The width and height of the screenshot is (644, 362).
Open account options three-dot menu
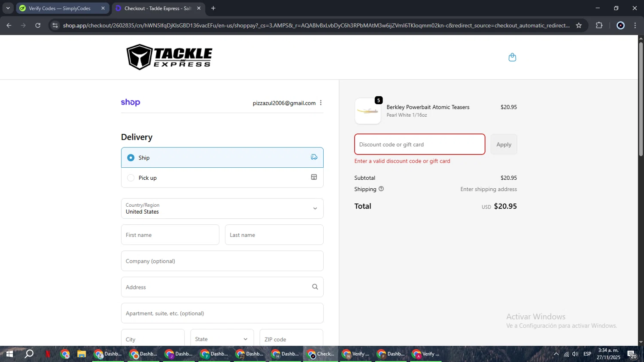(x=321, y=103)
